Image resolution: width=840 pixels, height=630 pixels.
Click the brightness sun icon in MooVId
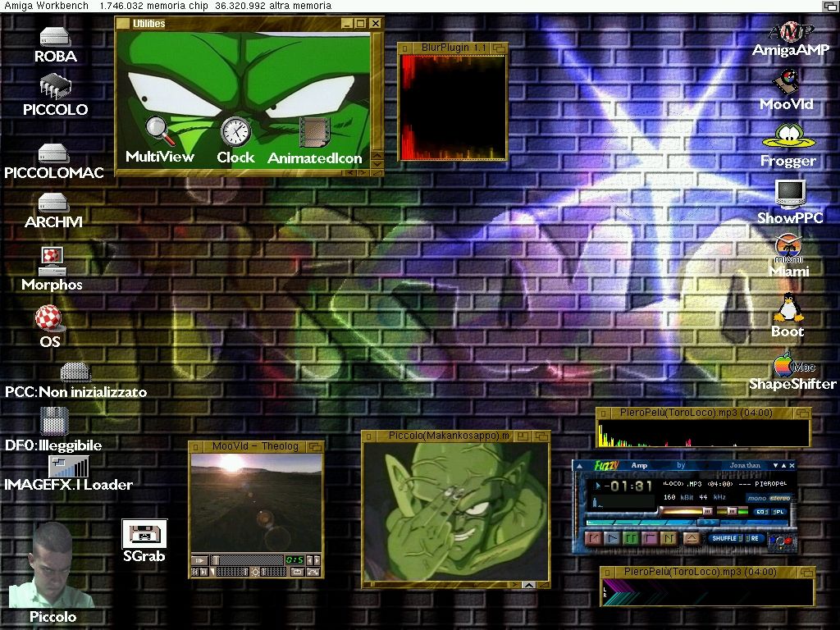coord(256,572)
